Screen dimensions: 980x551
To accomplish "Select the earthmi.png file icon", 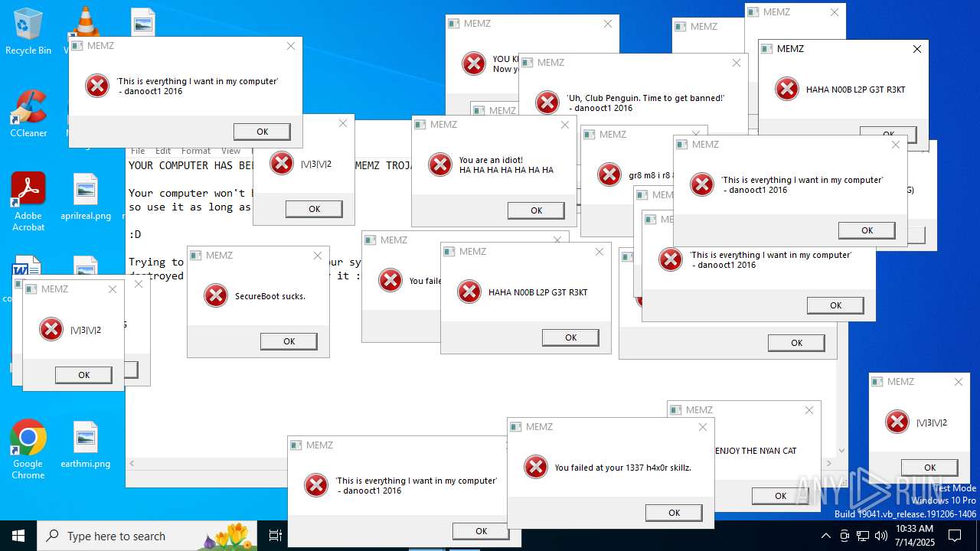I will [x=86, y=445].
